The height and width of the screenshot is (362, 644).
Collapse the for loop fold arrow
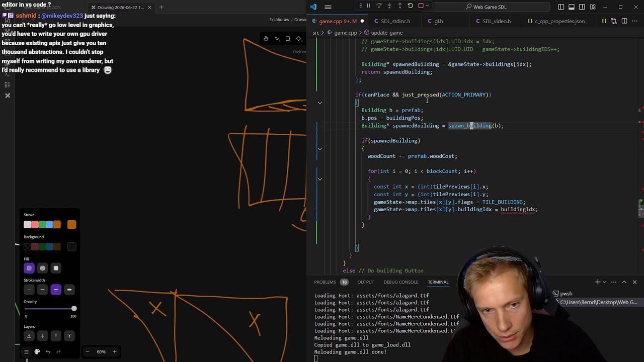click(x=319, y=179)
